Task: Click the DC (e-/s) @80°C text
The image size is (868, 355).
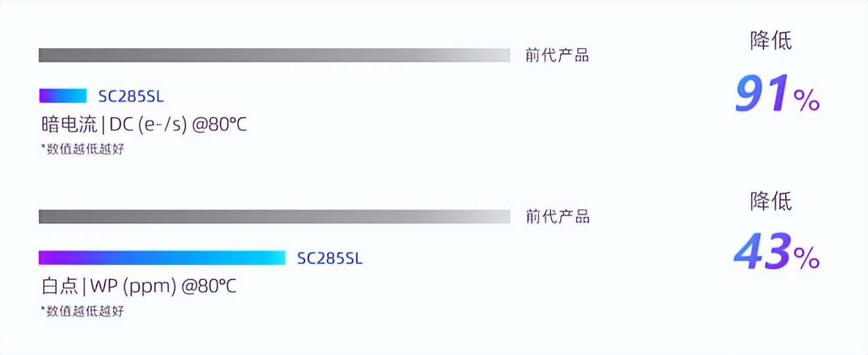Action: pos(178,124)
